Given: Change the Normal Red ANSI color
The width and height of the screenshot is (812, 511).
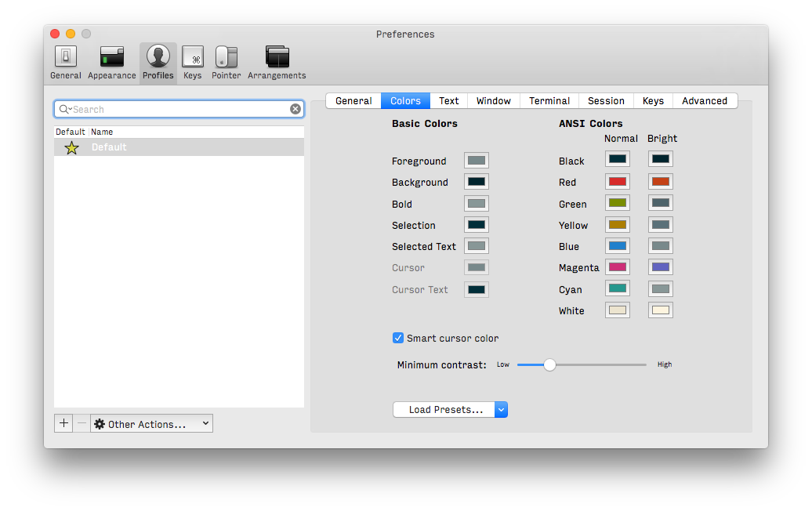Looking at the screenshot, I should click(x=618, y=182).
